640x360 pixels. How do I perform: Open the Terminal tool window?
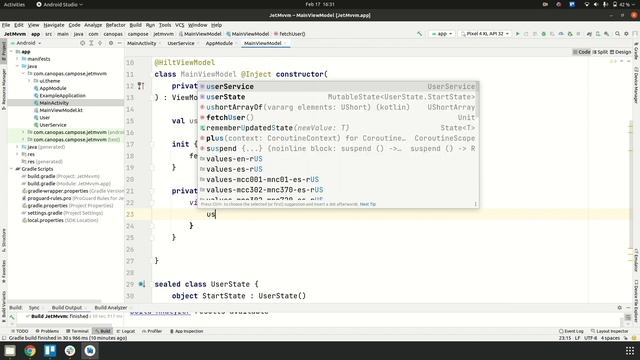77,331
